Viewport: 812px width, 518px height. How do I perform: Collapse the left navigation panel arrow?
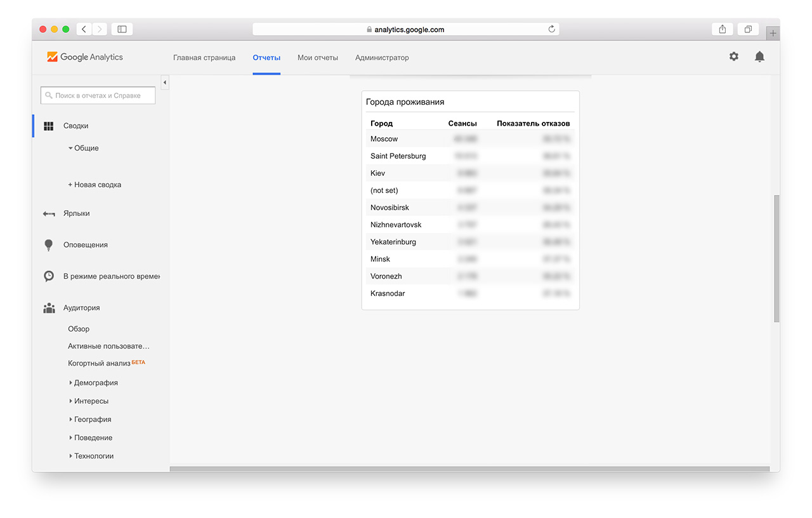(x=165, y=83)
